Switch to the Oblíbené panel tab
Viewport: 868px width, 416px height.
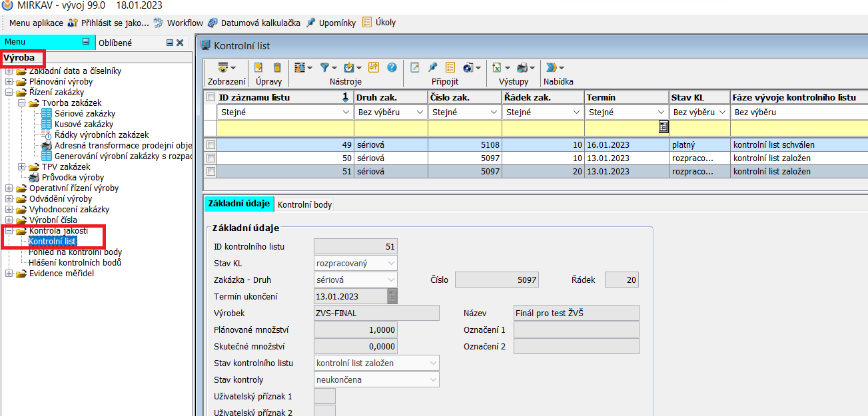(115, 43)
